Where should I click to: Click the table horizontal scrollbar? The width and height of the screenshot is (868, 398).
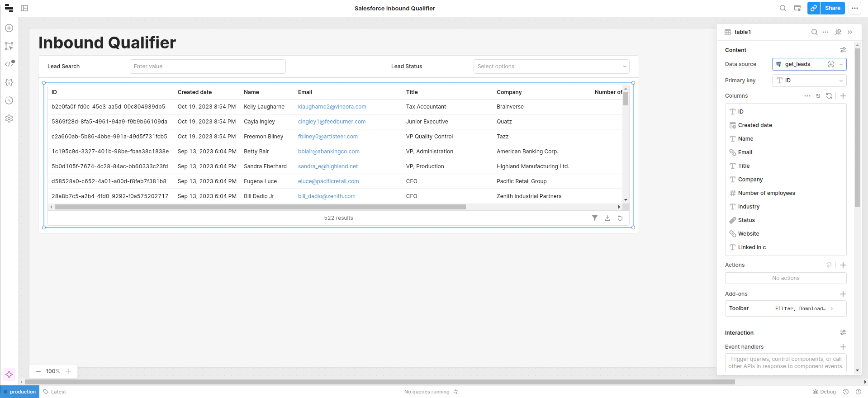pyautogui.click(x=260, y=207)
